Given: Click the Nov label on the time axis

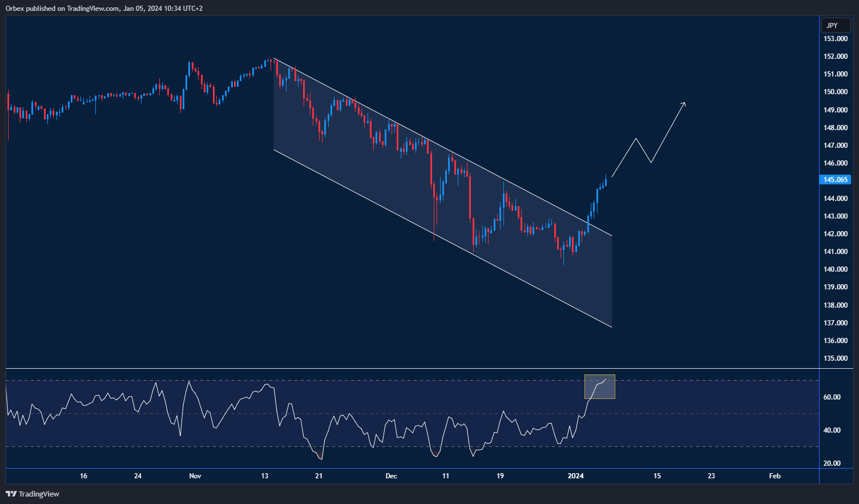Looking at the screenshot, I should 195,475.
